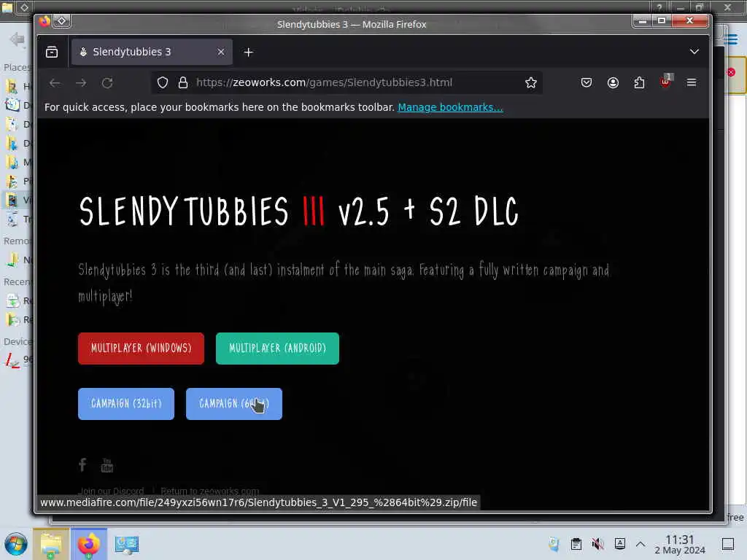Screen dimensions: 747x560
Task: Open the Join our Discord link
Action: 111,491
